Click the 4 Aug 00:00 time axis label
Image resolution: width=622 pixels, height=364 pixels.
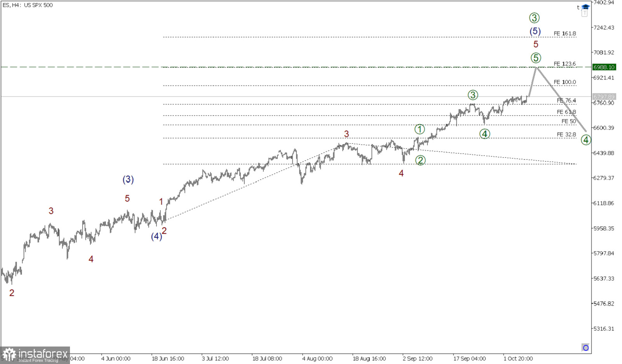pyautogui.click(x=317, y=359)
